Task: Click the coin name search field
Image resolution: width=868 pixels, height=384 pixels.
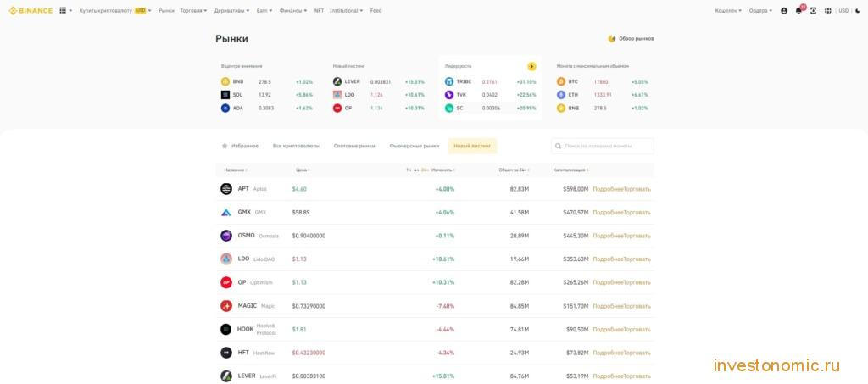Action: 603,146
